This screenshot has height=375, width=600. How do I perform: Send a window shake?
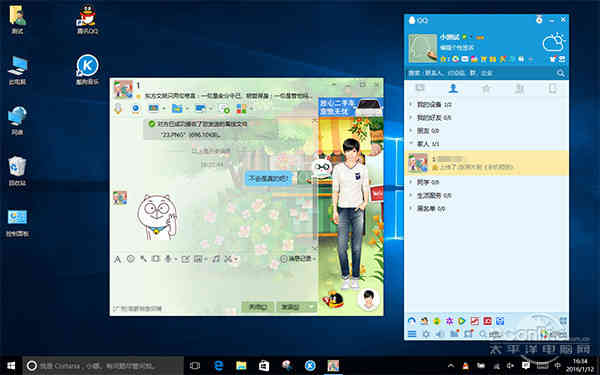point(155,259)
